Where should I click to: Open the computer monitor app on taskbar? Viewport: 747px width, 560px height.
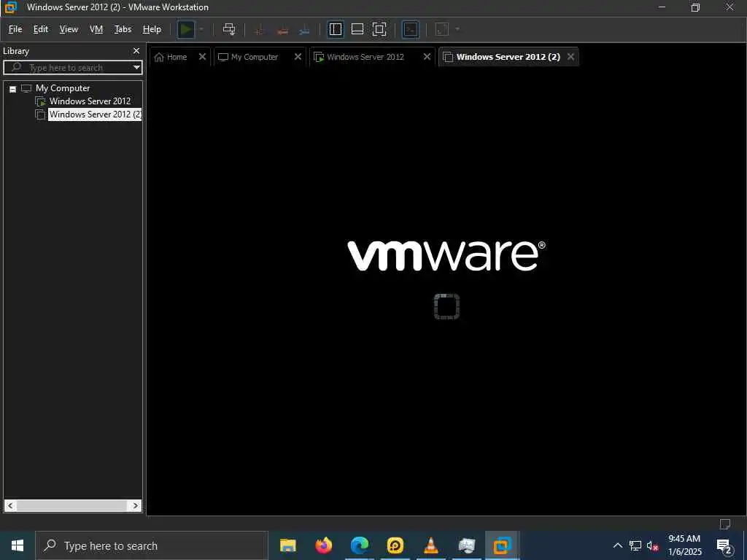(467, 545)
